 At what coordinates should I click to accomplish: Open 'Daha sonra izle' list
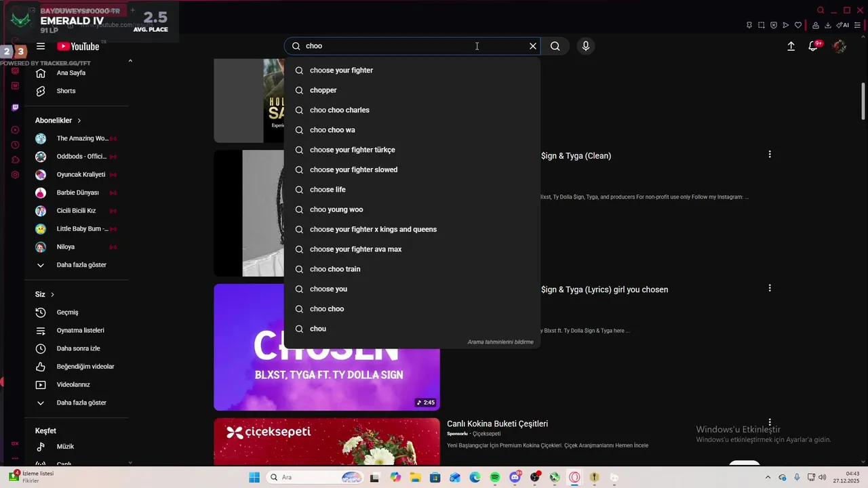[77, 348]
